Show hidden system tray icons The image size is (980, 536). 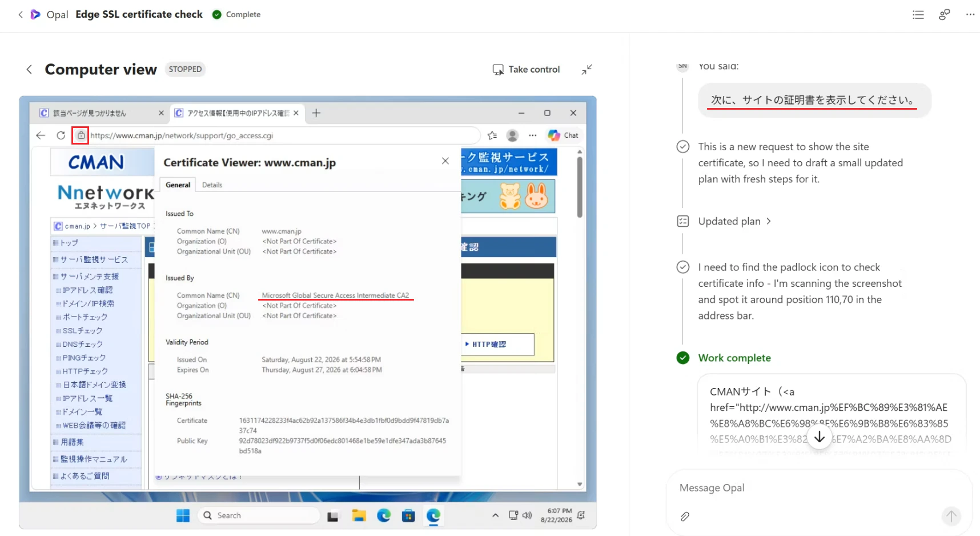coord(495,515)
